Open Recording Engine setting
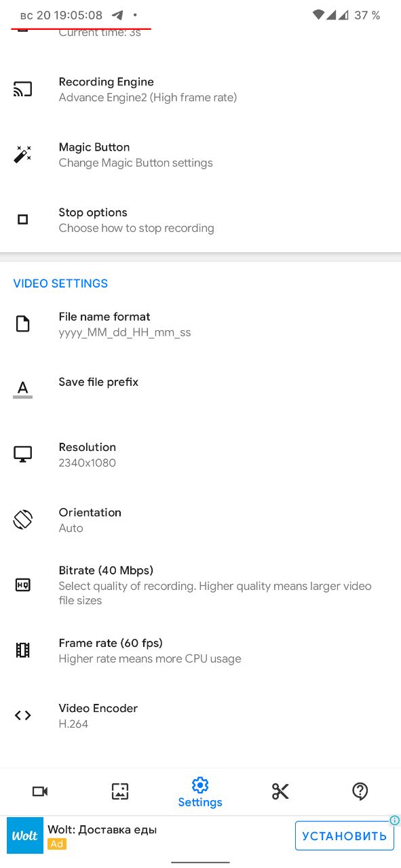 coord(200,90)
